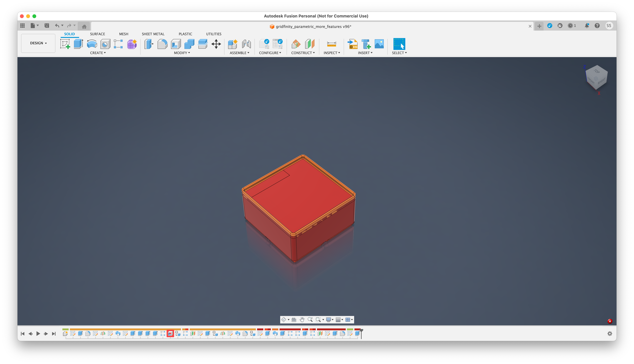Save the document
634x364 pixels.
click(x=47, y=26)
